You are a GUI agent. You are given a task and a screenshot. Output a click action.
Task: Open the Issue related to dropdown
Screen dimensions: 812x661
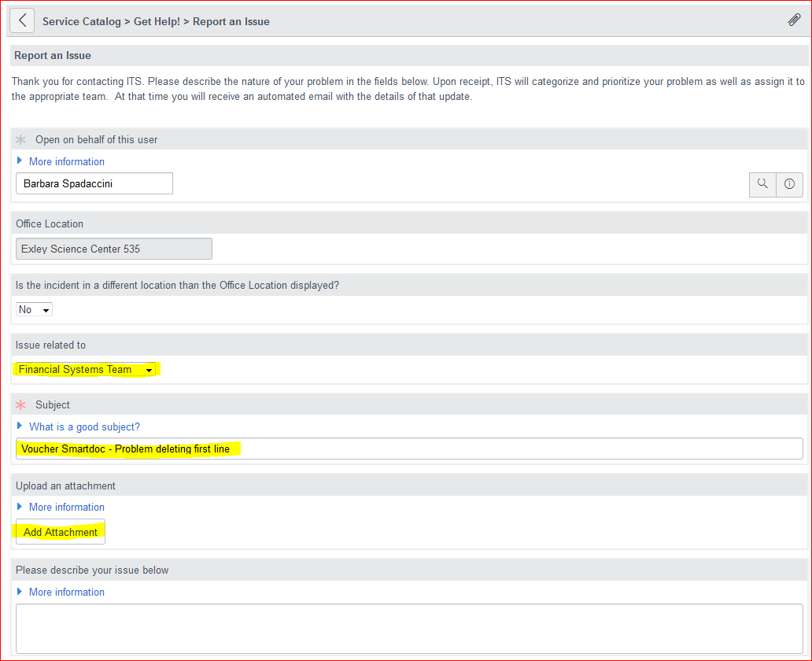pyautogui.click(x=86, y=369)
